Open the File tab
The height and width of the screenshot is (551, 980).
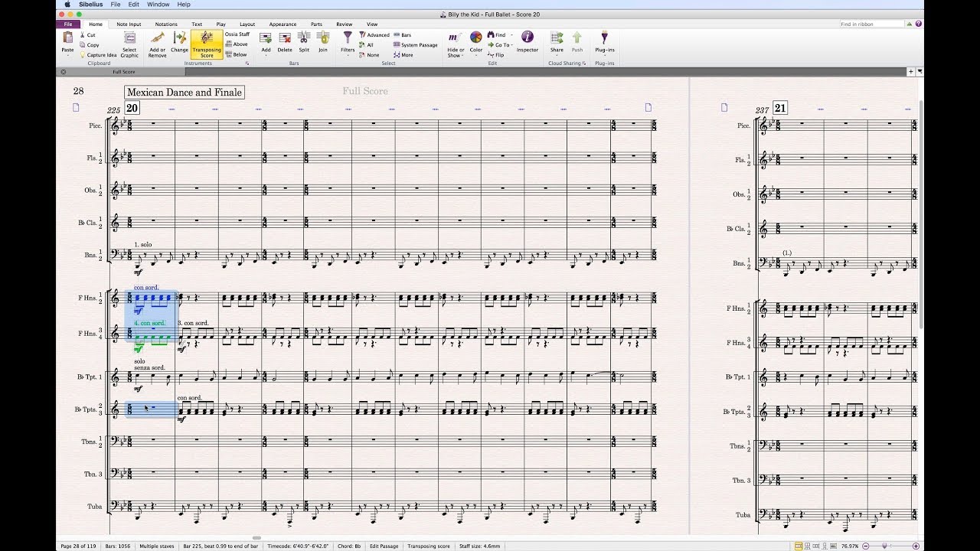tap(67, 24)
